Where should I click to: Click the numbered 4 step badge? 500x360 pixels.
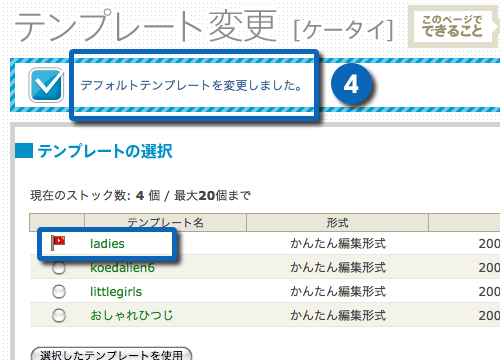(351, 84)
